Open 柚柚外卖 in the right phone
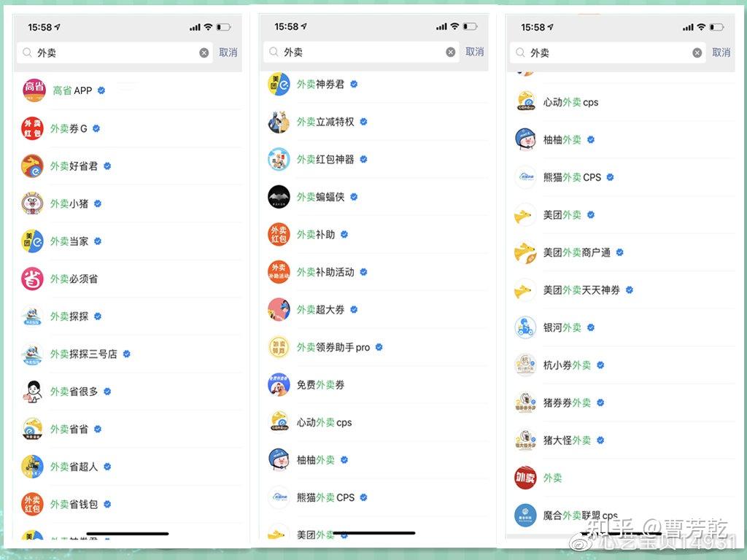 [562, 140]
